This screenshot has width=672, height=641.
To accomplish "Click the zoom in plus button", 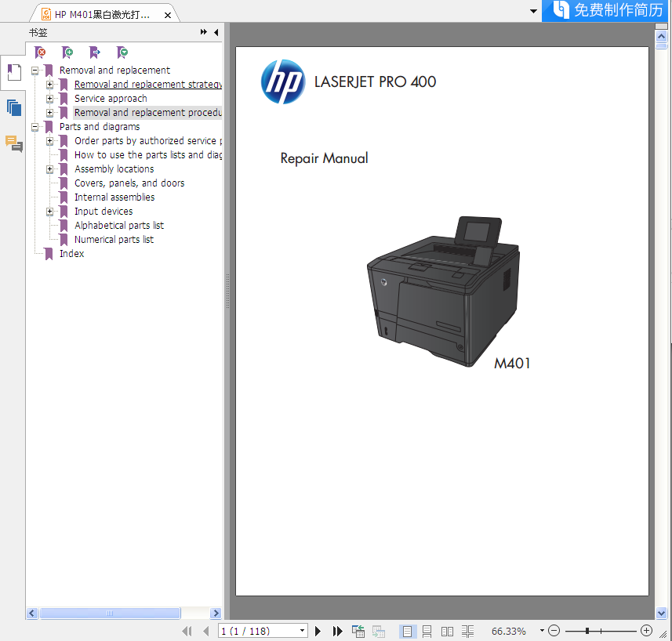I will click(x=646, y=630).
